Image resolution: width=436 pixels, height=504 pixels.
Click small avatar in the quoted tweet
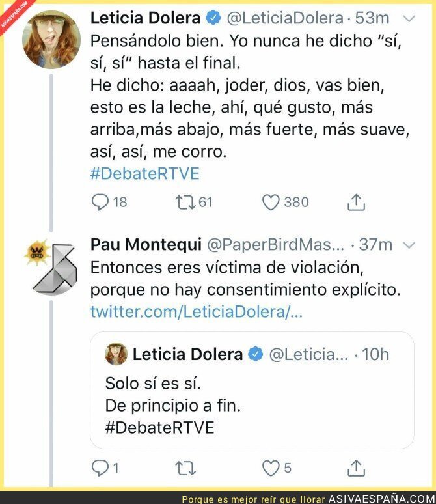[x=116, y=354]
